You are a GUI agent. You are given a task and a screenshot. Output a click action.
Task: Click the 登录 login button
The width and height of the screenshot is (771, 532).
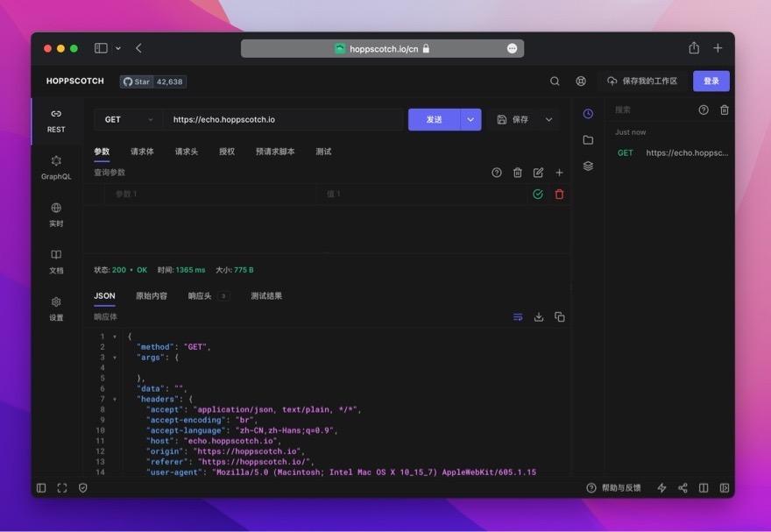tap(711, 82)
